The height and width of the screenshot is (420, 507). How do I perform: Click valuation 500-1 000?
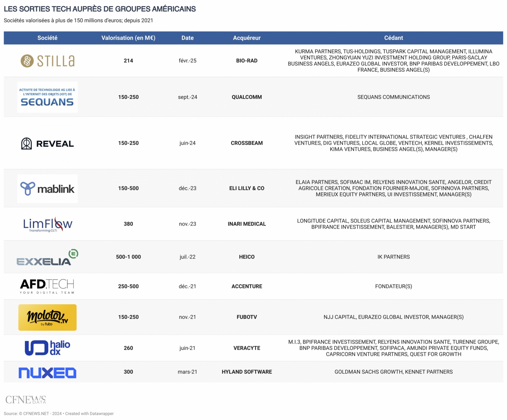(128, 257)
